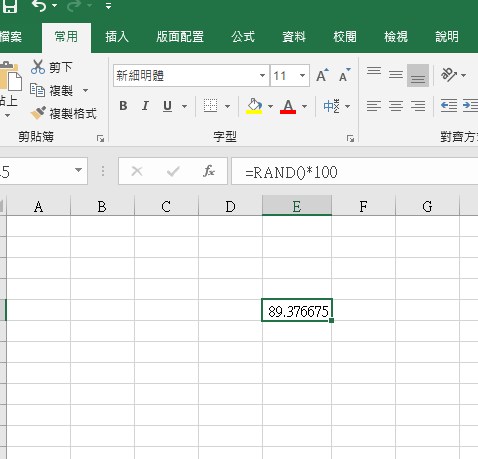
Task: Open the undo history dropdown arrow
Action: 54,6
